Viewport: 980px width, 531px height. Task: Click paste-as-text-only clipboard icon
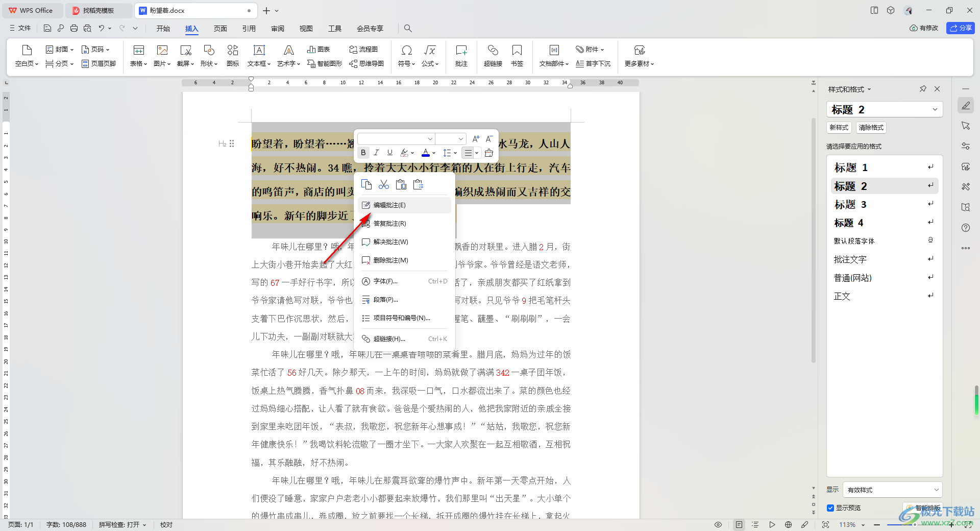[x=419, y=184]
